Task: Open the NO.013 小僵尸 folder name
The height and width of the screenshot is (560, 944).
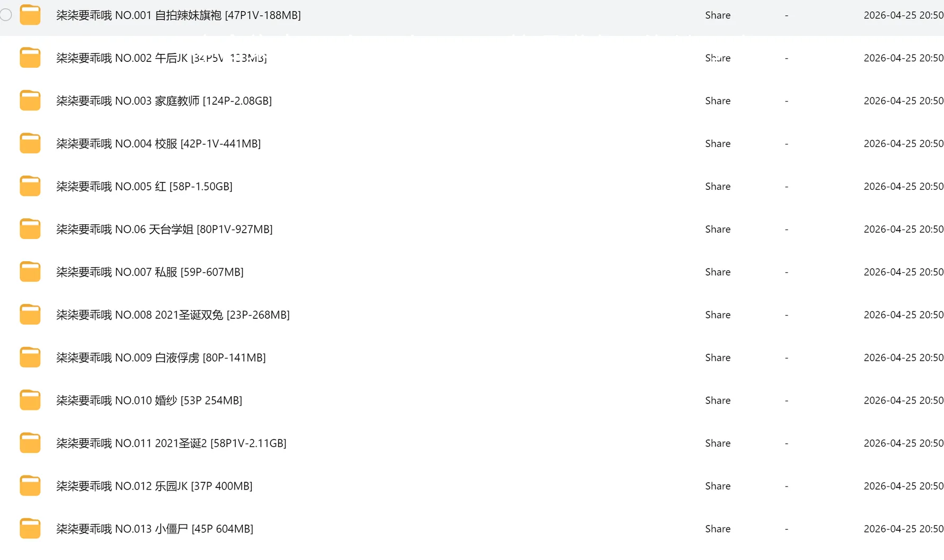Action: (155, 529)
